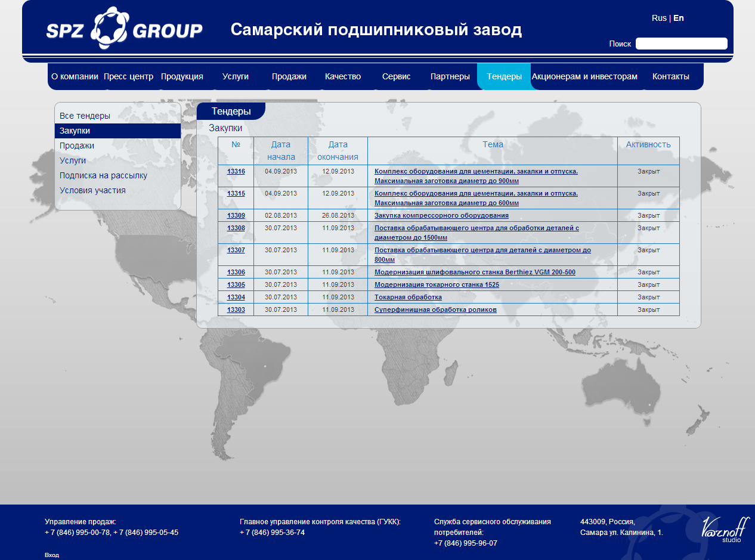Switch language to Rus
755x560 pixels.
[x=659, y=18]
